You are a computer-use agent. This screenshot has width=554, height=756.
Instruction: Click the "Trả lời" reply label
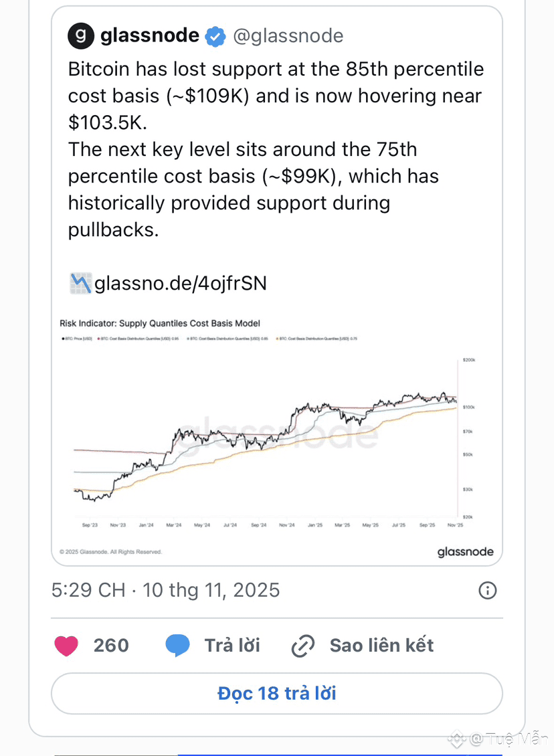(232, 646)
